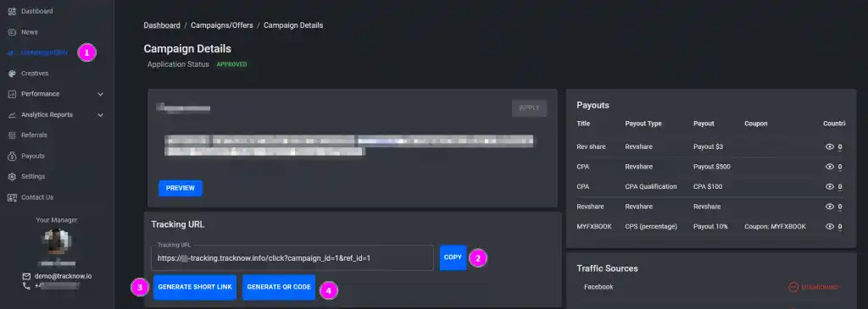868x309 pixels.
Task: Click the Payout Type column header
Action: (x=643, y=124)
